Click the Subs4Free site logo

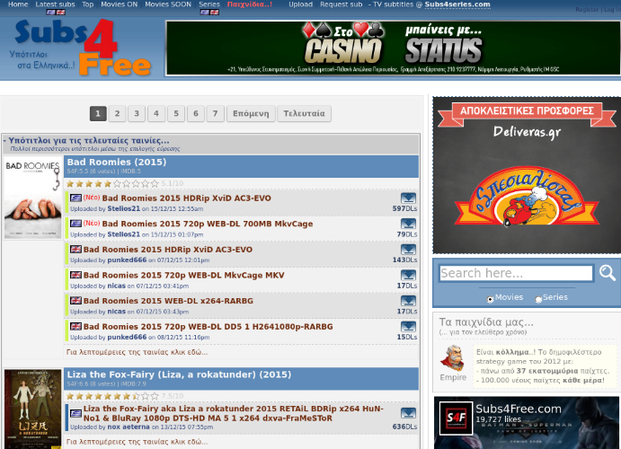[x=83, y=48]
